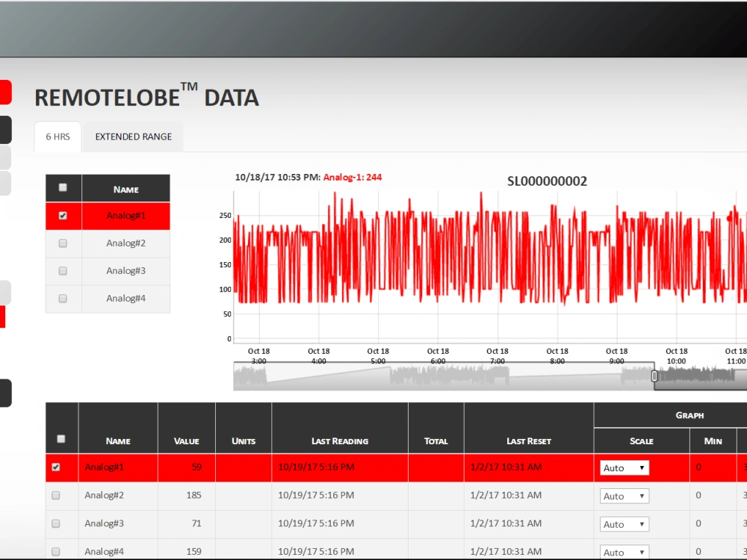747x560 pixels.
Task: Click the Analog#2 value 185
Action: pyautogui.click(x=194, y=495)
